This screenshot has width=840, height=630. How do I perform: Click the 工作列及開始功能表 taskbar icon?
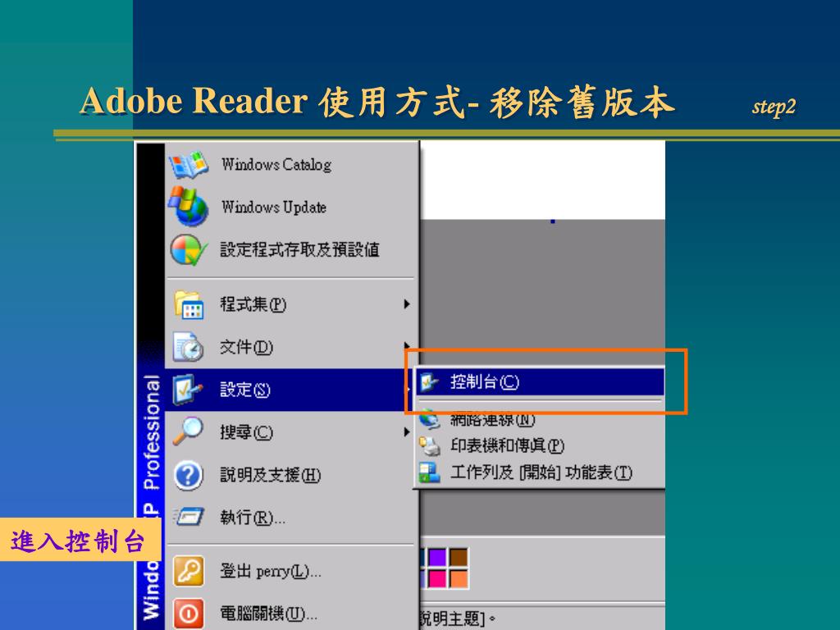430,472
